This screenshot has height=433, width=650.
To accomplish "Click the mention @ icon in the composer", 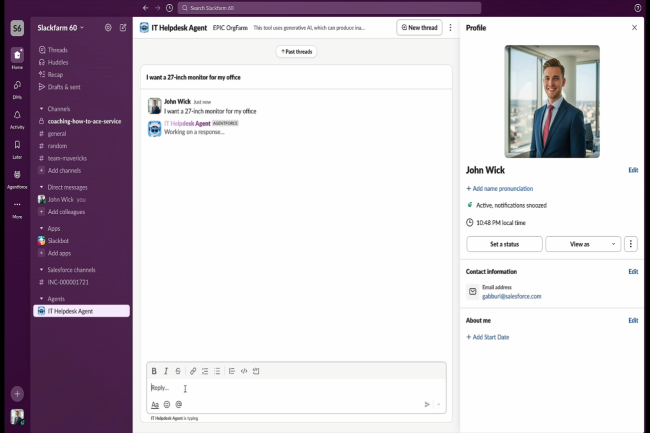I will (179, 404).
